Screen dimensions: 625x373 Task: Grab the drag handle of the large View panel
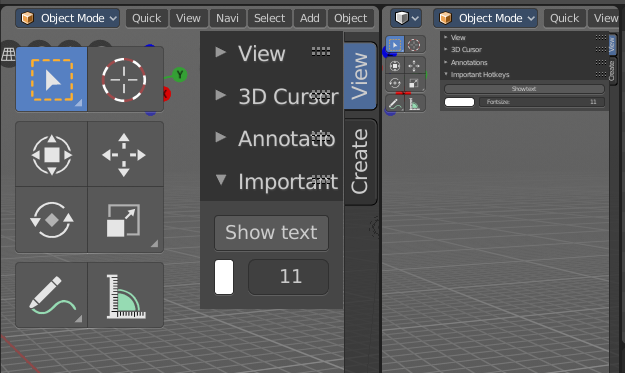[x=320, y=51]
